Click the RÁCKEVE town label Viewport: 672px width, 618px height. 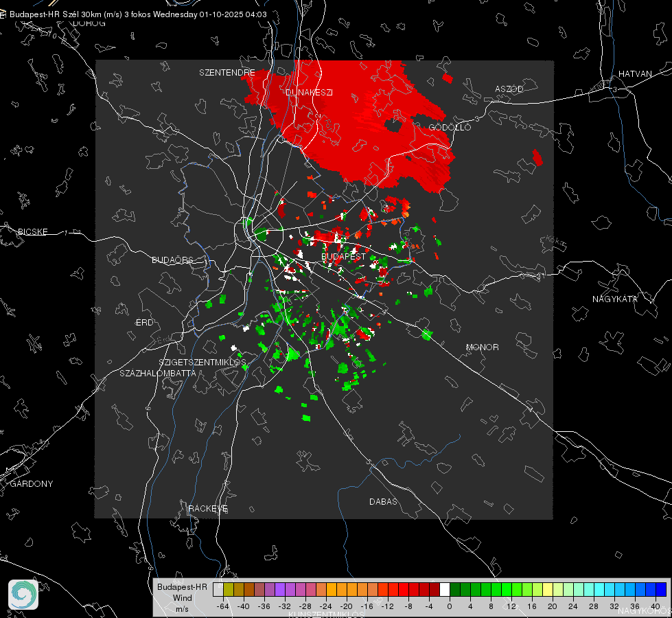coord(208,509)
